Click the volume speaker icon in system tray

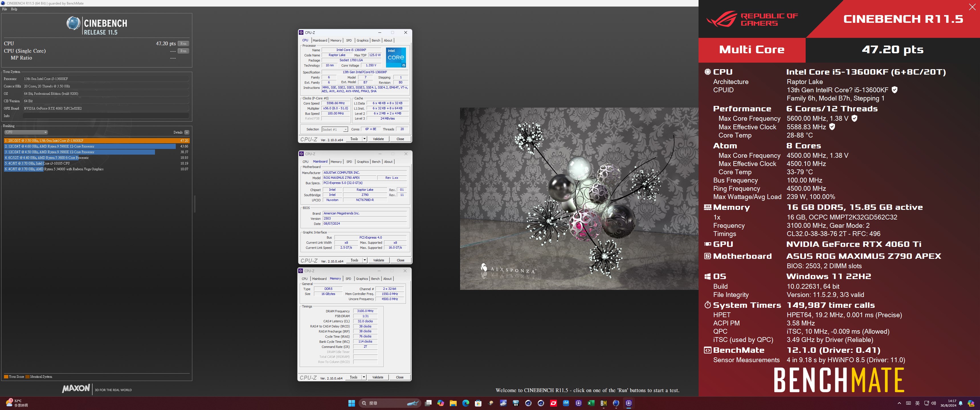click(x=933, y=403)
